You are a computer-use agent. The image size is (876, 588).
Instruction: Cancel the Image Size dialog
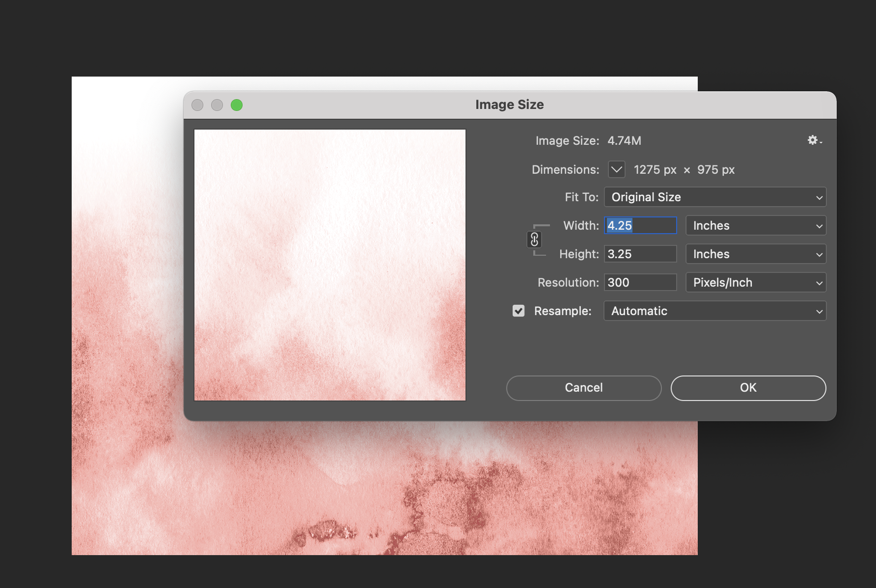[583, 388]
